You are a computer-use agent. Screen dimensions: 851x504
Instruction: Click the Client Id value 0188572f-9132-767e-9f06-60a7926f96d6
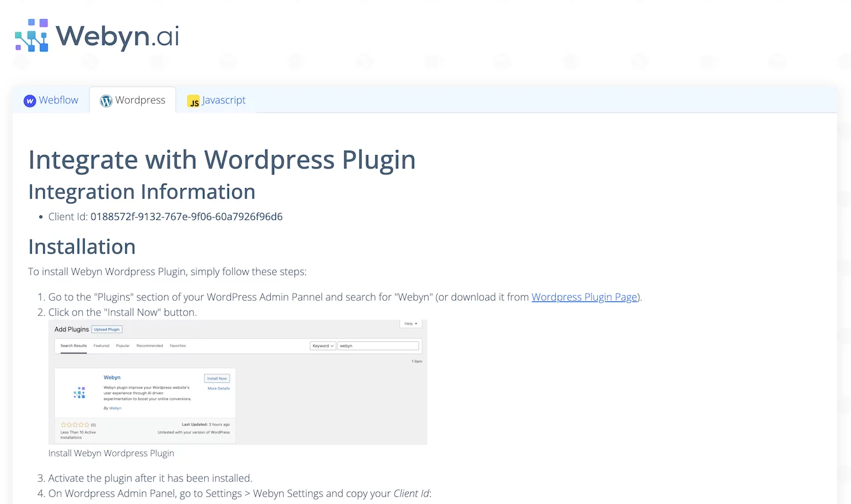click(186, 217)
